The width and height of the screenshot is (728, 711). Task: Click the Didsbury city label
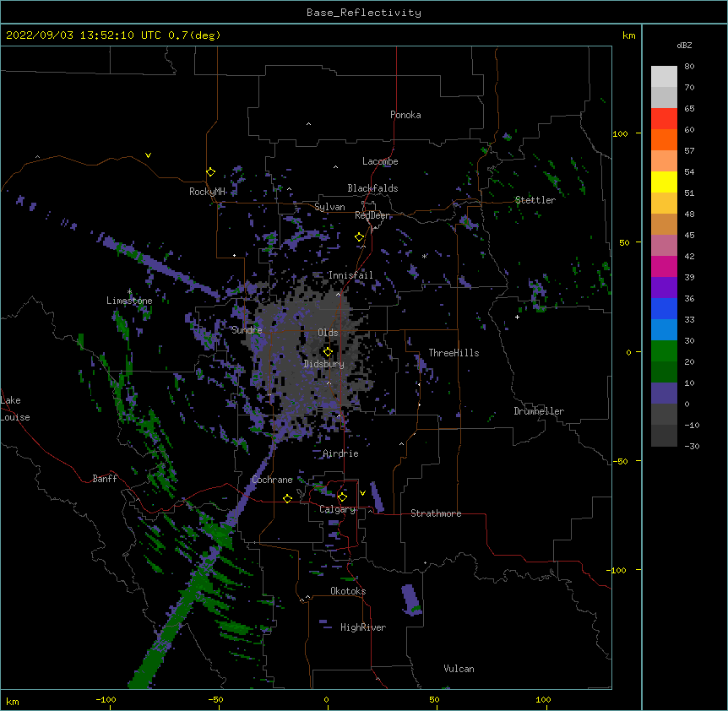[324, 364]
